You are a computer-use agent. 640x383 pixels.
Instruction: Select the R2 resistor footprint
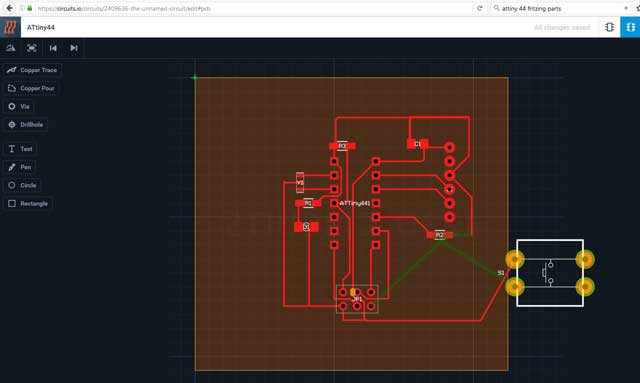(440, 235)
